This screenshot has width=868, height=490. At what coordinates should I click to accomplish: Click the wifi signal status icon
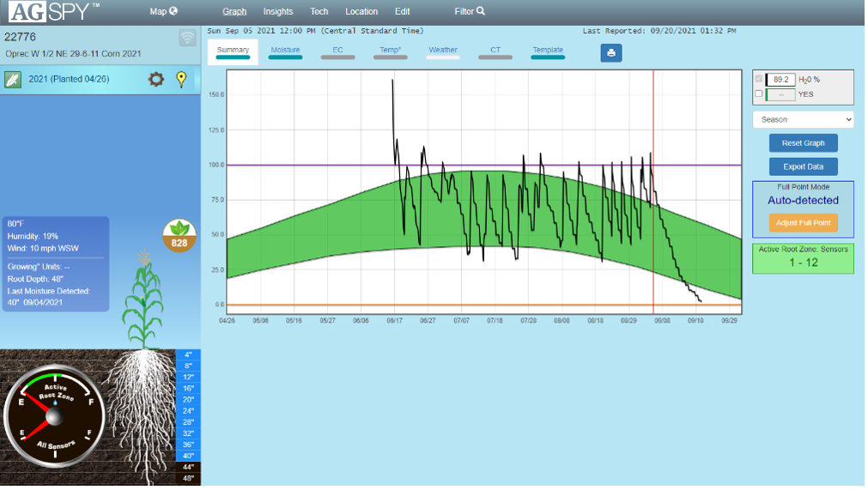[x=188, y=38]
